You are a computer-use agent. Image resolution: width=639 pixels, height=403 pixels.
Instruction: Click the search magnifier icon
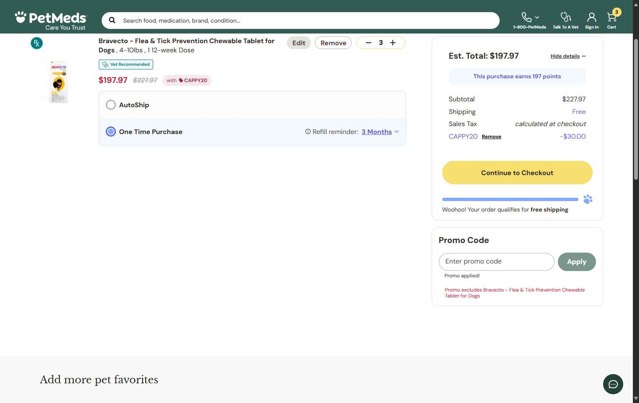tap(112, 20)
